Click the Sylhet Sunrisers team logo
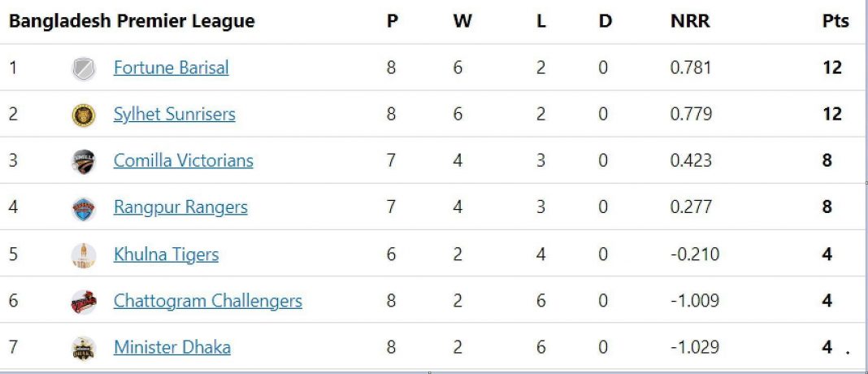The height and width of the screenshot is (374, 868). (84, 115)
